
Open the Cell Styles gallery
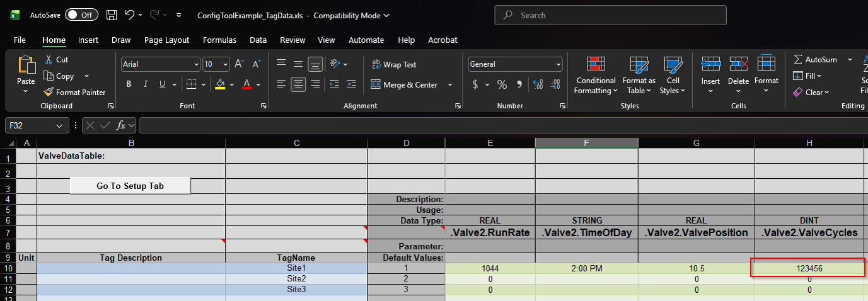(673, 76)
